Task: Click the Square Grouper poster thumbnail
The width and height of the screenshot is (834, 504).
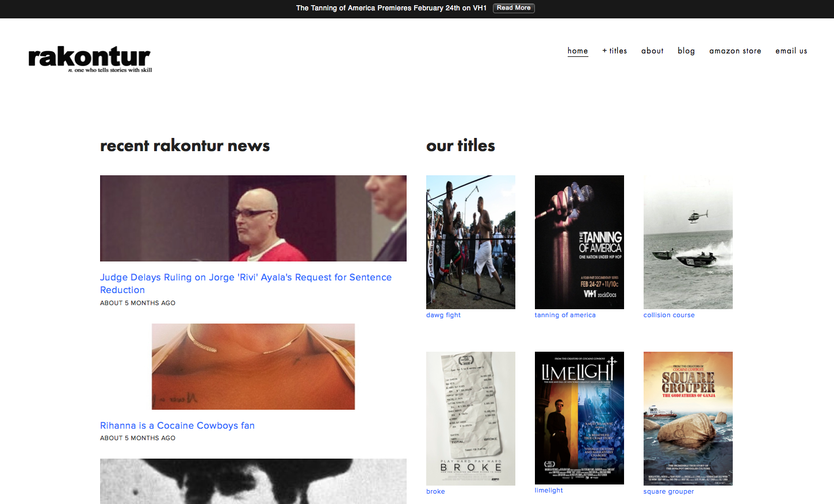Action: click(688, 418)
